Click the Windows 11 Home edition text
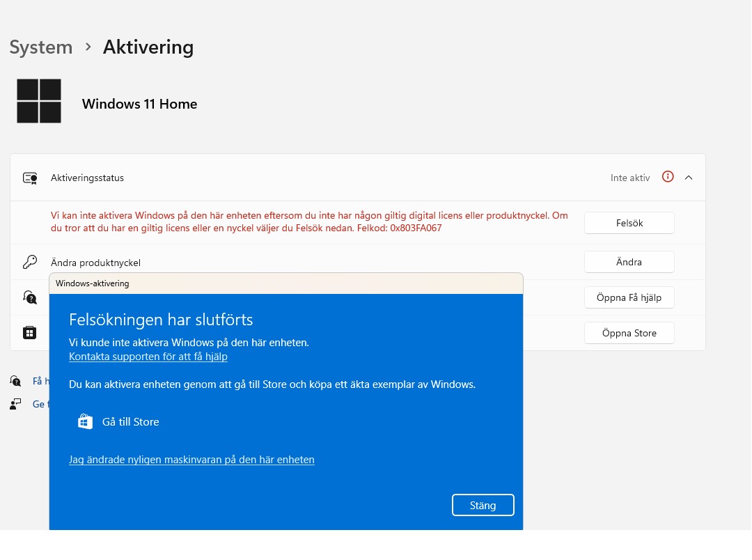This screenshot has height=560, width=752. coord(139,104)
